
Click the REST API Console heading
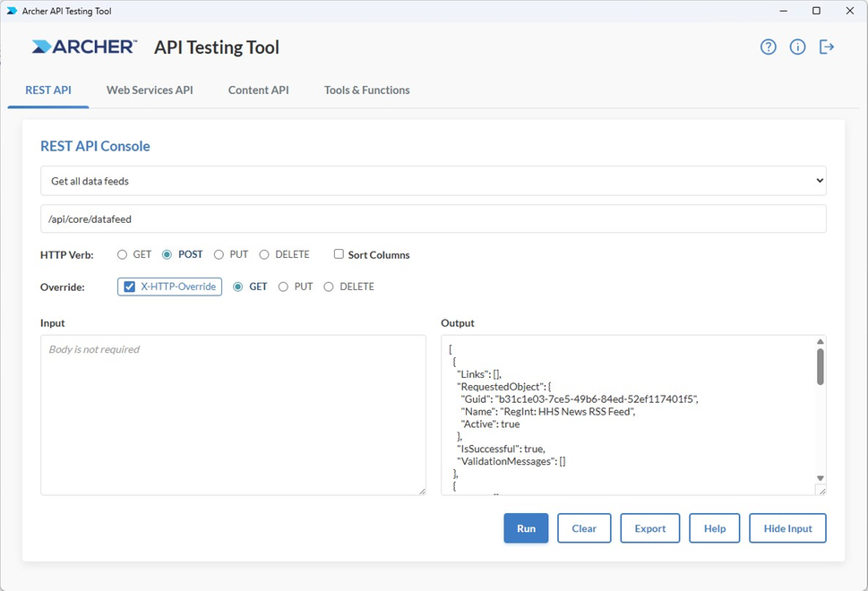95,146
